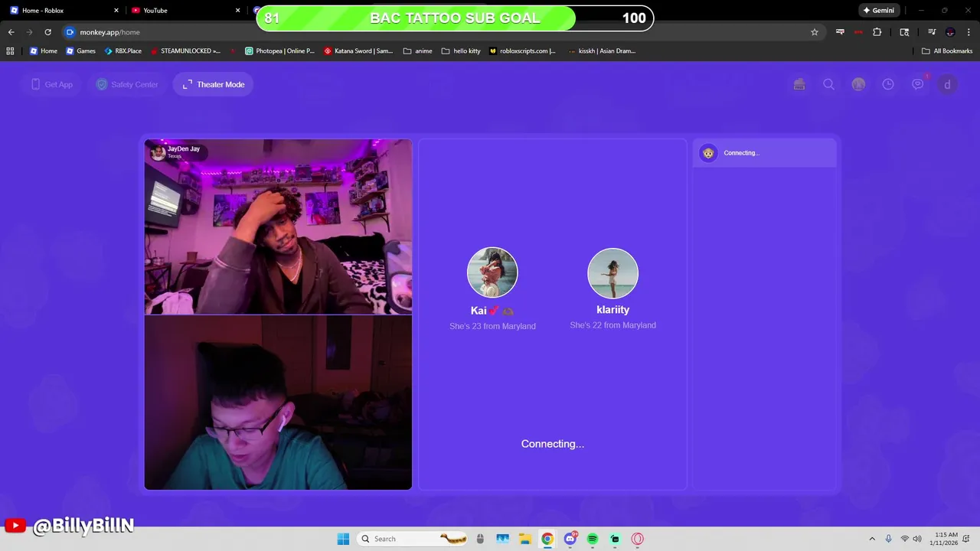Image resolution: width=980 pixels, height=551 pixels.
Task: Click 'She's 22 from Maryland' text
Action: [x=612, y=325]
